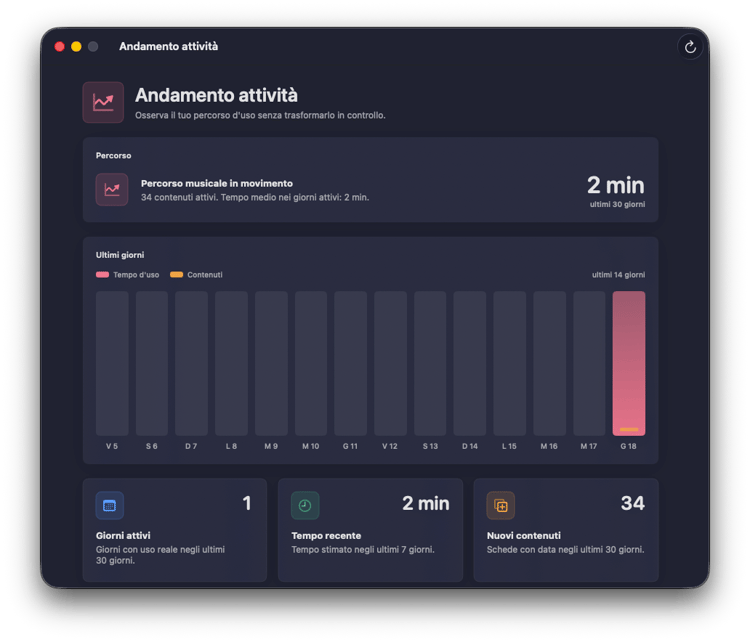This screenshot has width=750, height=642.
Task: Click the '34 contenuti attivi' description line
Action: tap(255, 197)
